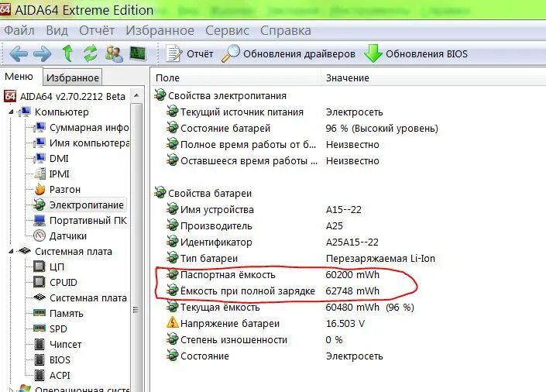Open the users icon in the toolbar
546x392 pixels.
tap(114, 53)
